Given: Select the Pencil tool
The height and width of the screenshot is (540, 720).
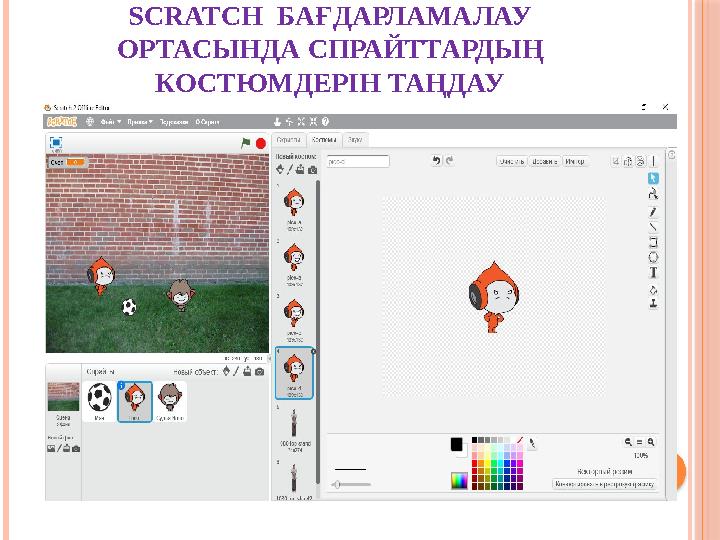Looking at the screenshot, I should (653, 211).
